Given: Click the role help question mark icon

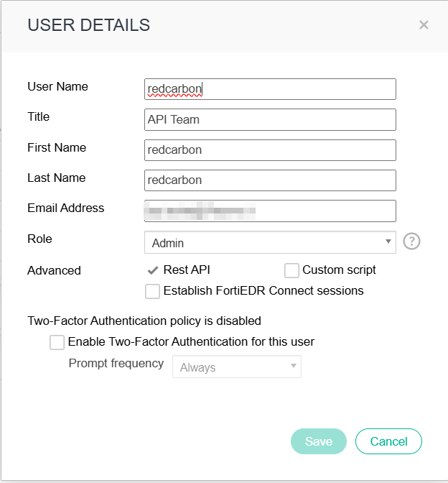Looking at the screenshot, I should tap(411, 241).
